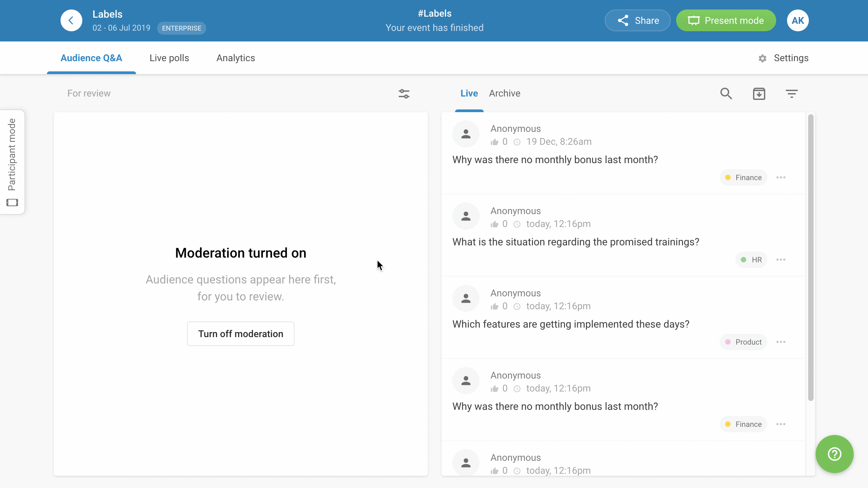The height and width of the screenshot is (488, 868).
Task: Click the share icon in the Share button
Action: click(x=623, y=20)
